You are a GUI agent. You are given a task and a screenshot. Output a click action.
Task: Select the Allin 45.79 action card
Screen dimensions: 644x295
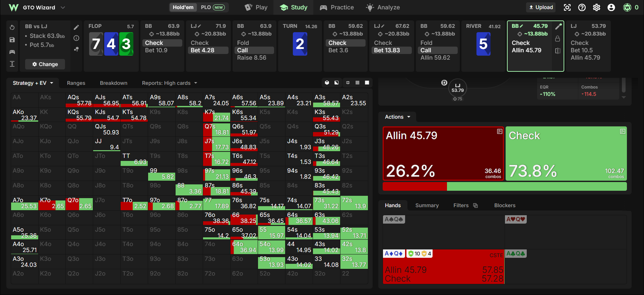pos(443,154)
